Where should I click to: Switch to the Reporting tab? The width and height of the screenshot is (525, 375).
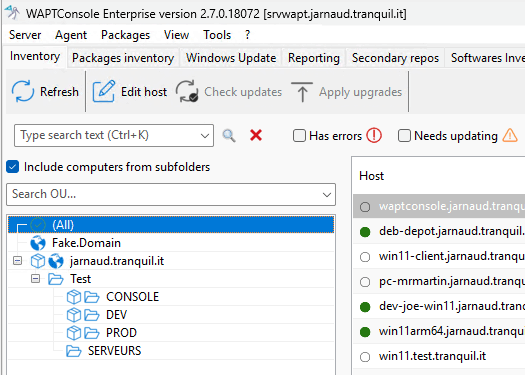click(314, 58)
